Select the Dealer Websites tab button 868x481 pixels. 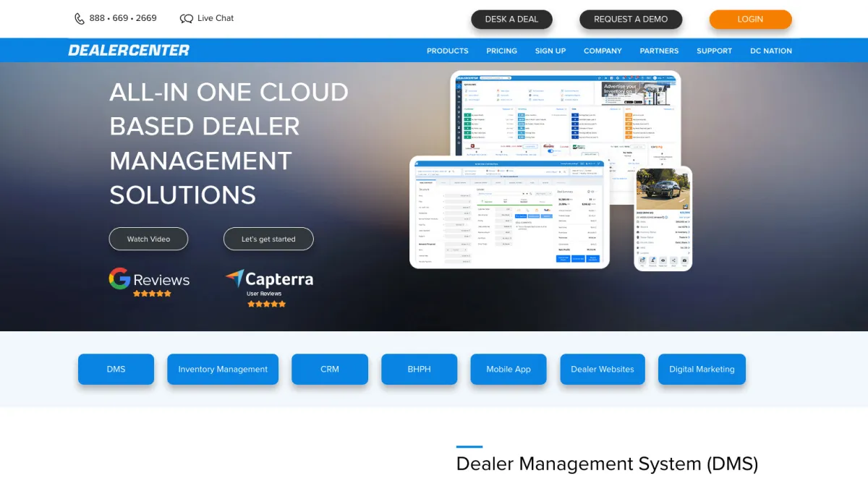click(603, 369)
